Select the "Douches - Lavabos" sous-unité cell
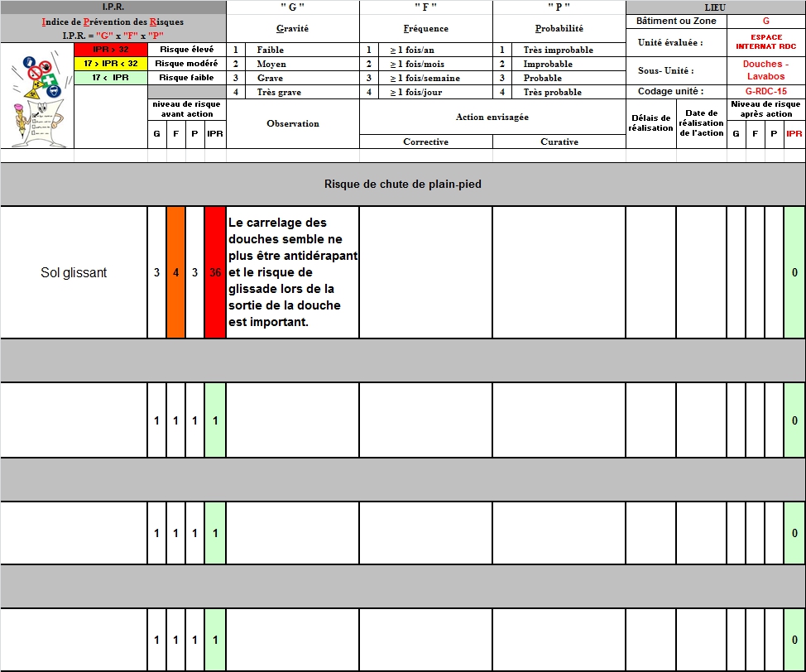The image size is (806, 672). click(x=765, y=70)
